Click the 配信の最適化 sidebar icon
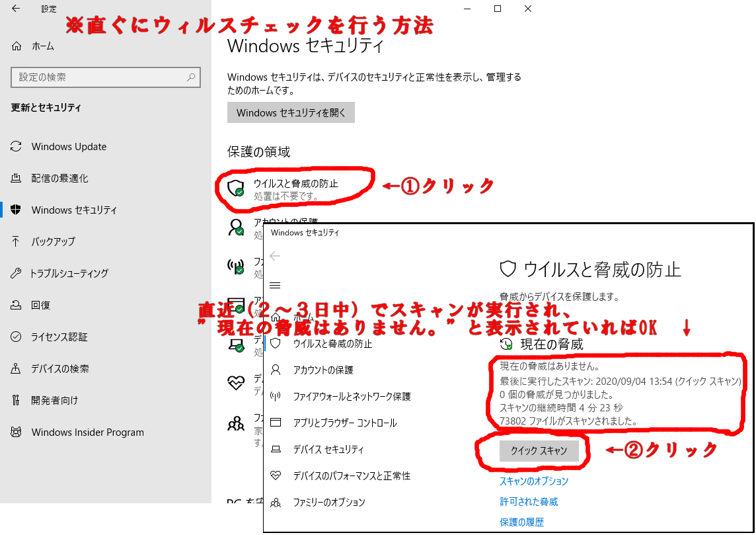The image size is (756, 535). 16,179
